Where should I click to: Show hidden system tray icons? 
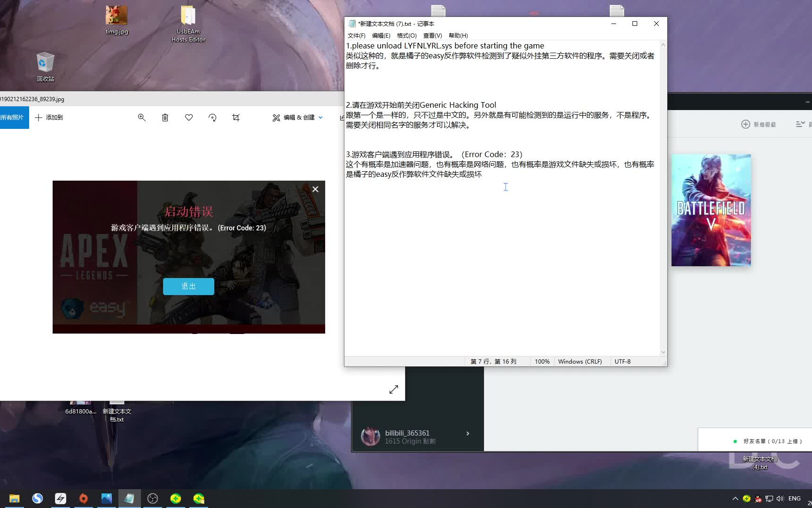pos(735,499)
